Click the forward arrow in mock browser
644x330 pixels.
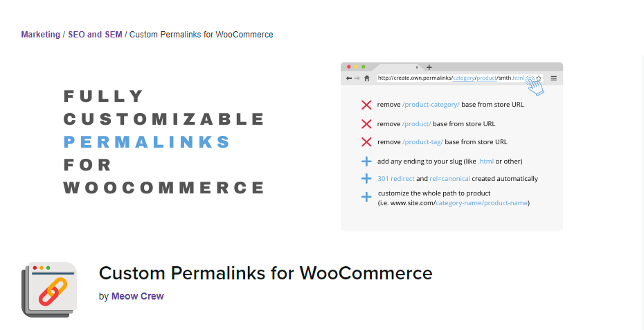pyautogui.click(x=357, y=78)
